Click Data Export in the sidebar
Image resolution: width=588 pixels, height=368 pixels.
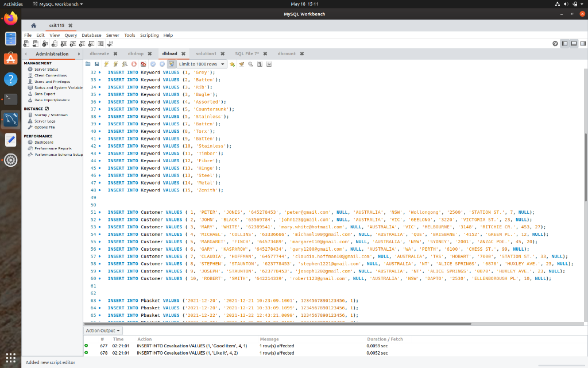45,94
